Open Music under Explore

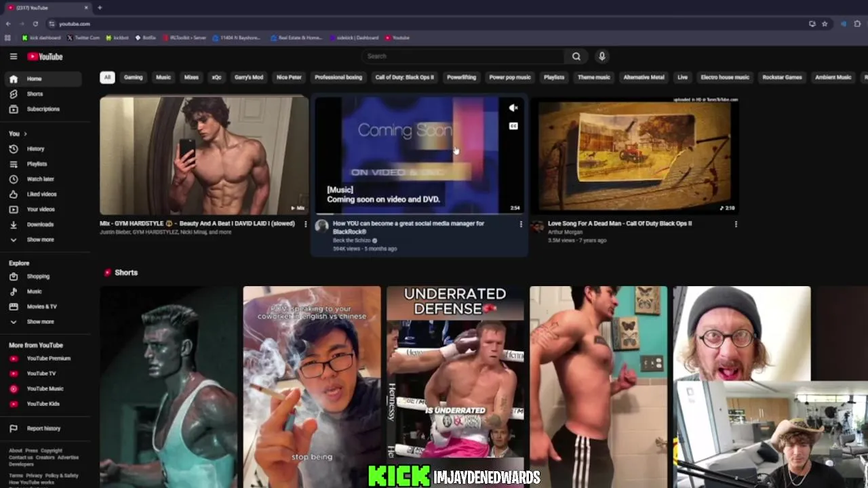pyautogui.click(x=42, y=291)
